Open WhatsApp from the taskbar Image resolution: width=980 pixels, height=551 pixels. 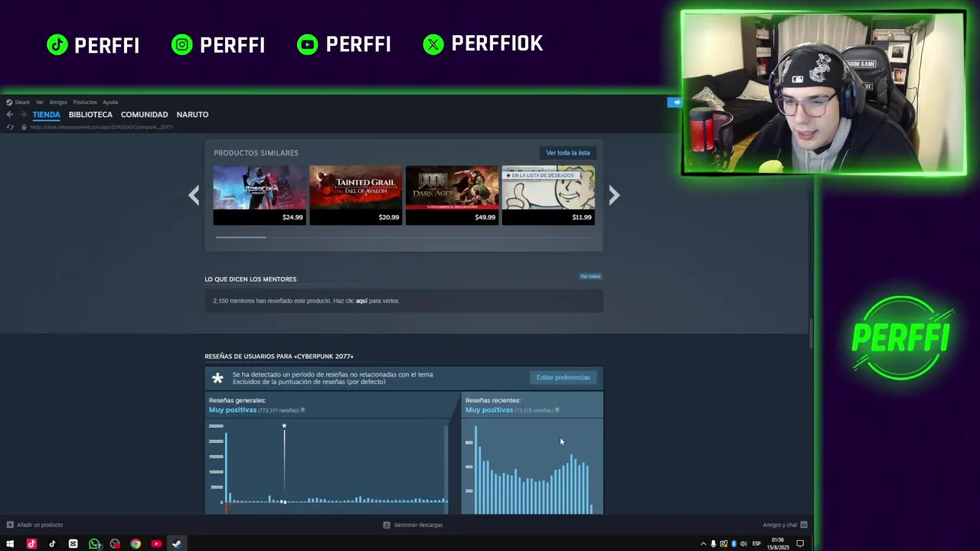[x=93, y=544]
